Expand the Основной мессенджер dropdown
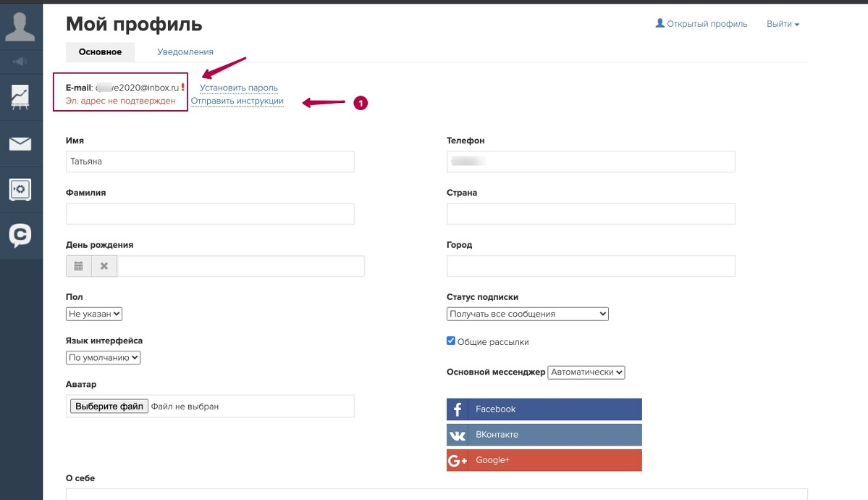The height and width of the screenshot is (500, 868). click(586, 372)
